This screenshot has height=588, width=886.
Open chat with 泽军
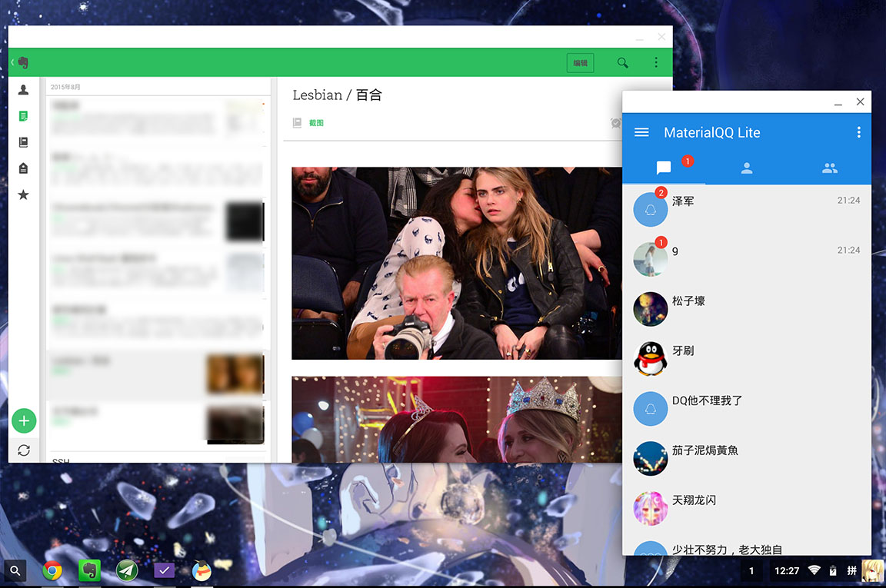[746, 209]
